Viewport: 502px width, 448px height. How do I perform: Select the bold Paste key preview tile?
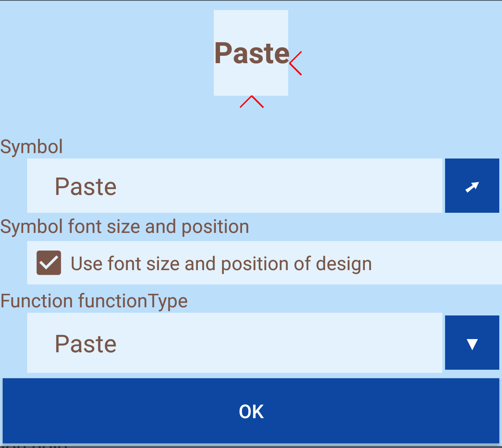(251, 53)
